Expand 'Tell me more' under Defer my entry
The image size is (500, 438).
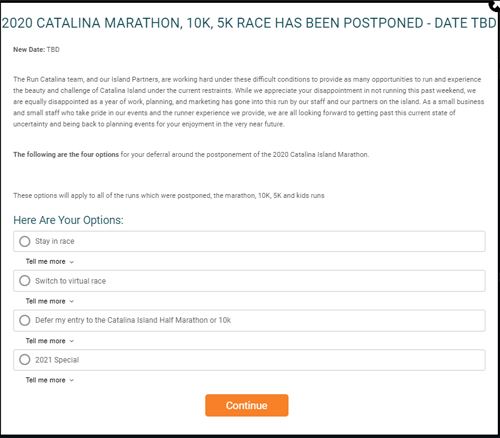46,341
